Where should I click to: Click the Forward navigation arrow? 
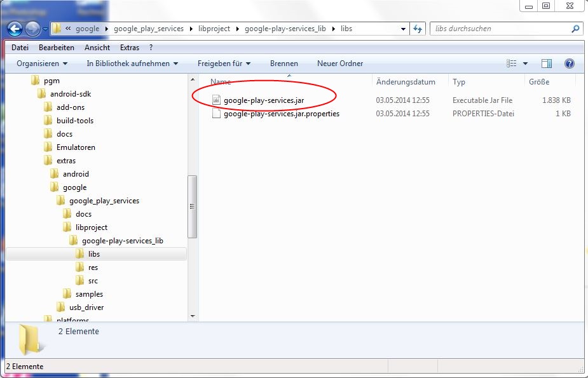[32, 29]
